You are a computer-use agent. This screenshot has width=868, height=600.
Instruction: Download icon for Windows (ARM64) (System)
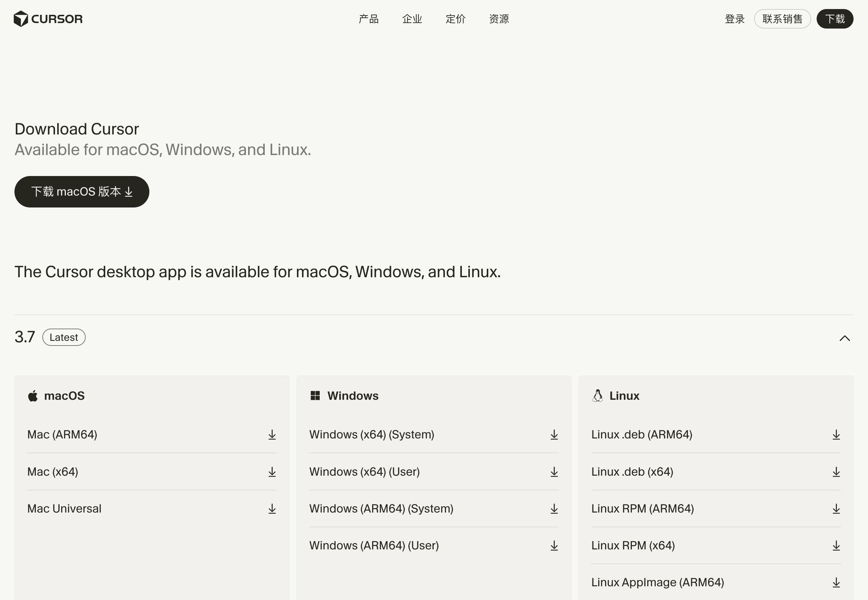coord(554,509)
